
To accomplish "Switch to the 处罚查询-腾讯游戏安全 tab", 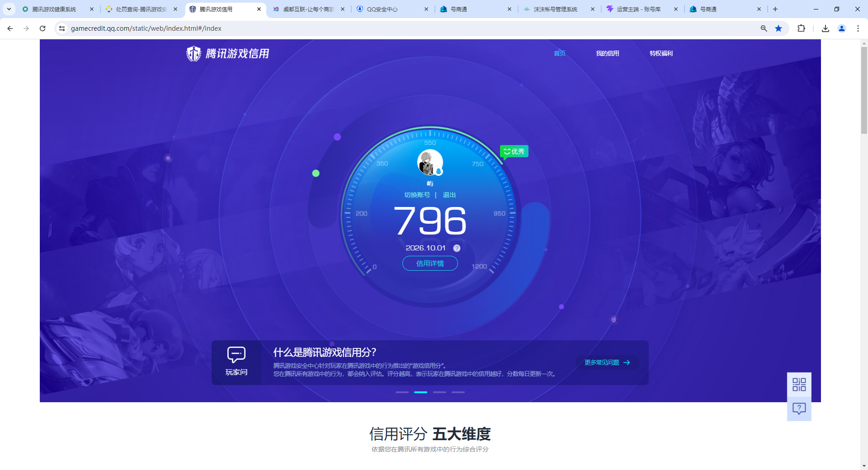I will 141,9.
